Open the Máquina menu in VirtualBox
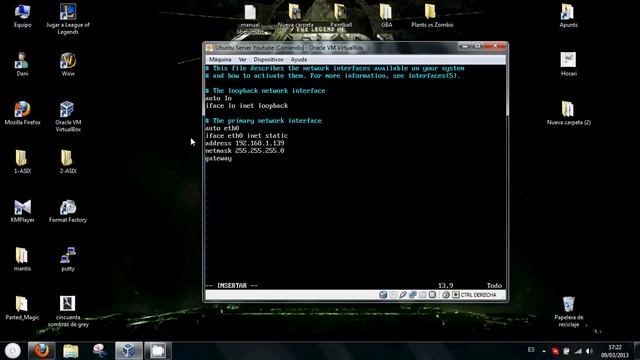This screenshot has width=640, height=360. click(x=220, y=60)
